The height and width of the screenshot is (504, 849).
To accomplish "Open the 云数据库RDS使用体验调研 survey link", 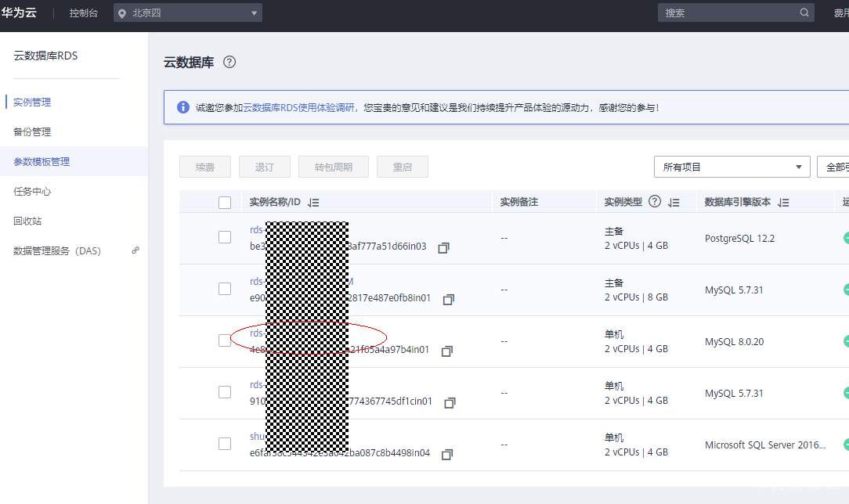I will point(298,108).
